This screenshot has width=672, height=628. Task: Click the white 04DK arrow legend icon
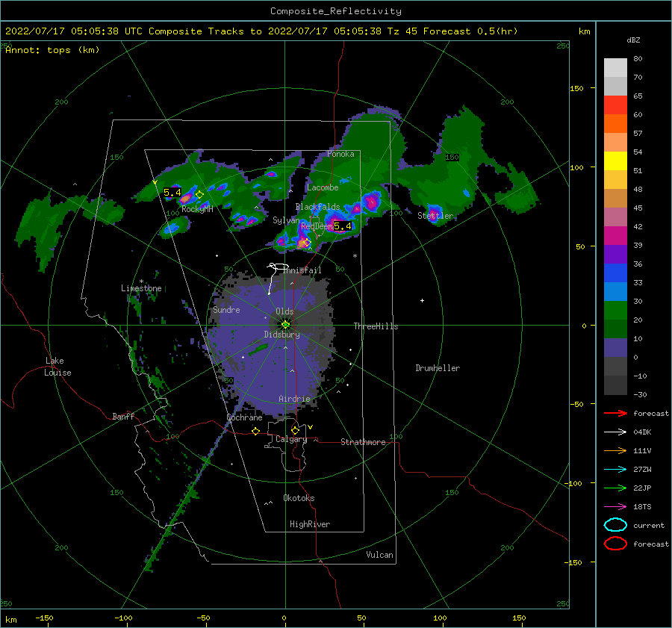[x=615, y=432]
